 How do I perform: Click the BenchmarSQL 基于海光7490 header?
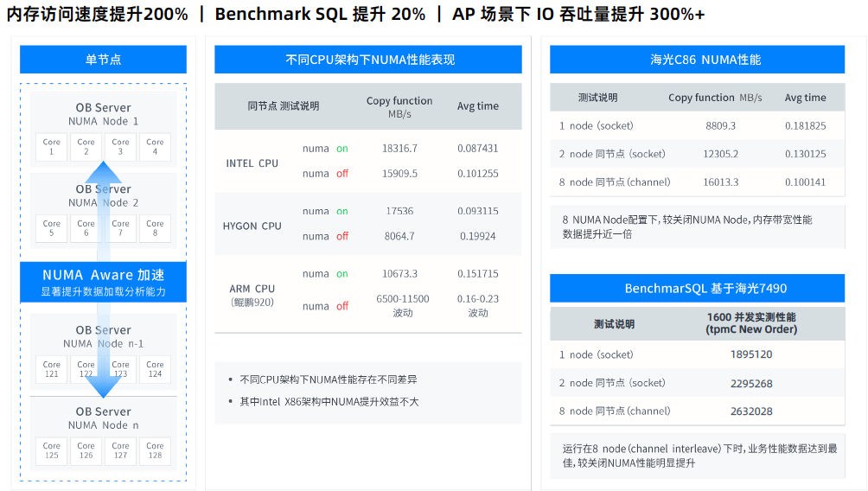coord(698,288)
